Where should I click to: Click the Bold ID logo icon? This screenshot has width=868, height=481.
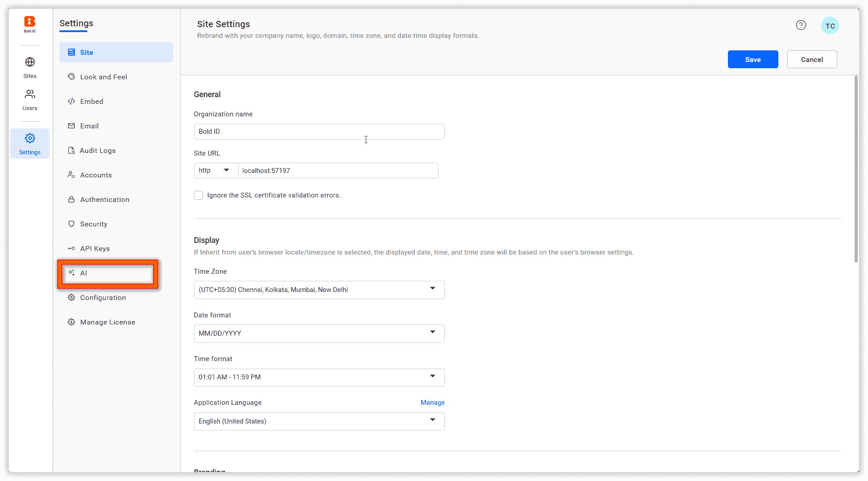(x=29, y=22)
